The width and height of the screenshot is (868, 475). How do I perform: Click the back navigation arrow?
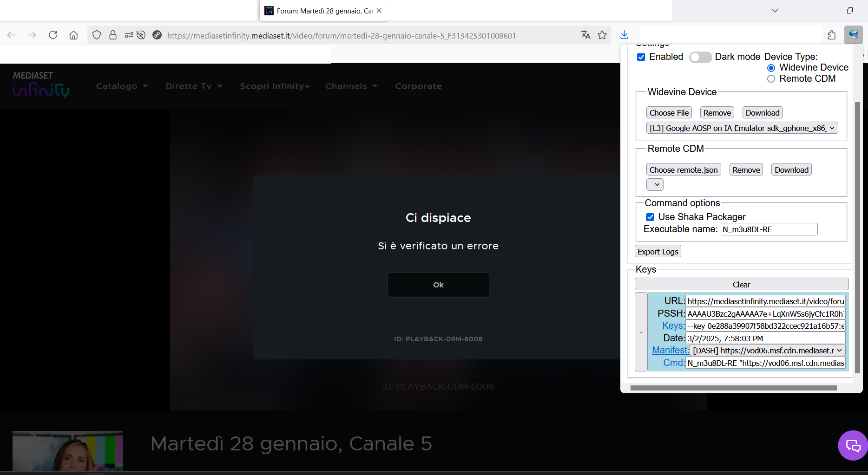(x=12, y=35)
